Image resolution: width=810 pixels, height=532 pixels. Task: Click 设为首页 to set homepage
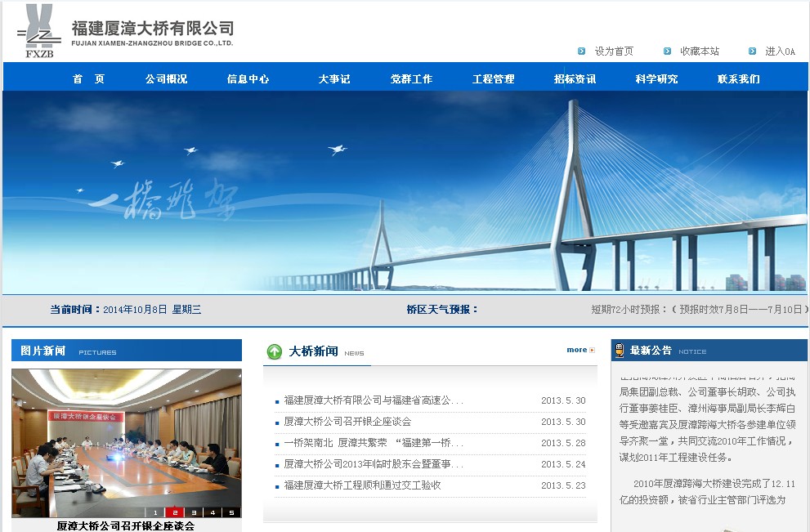[614, 51]
